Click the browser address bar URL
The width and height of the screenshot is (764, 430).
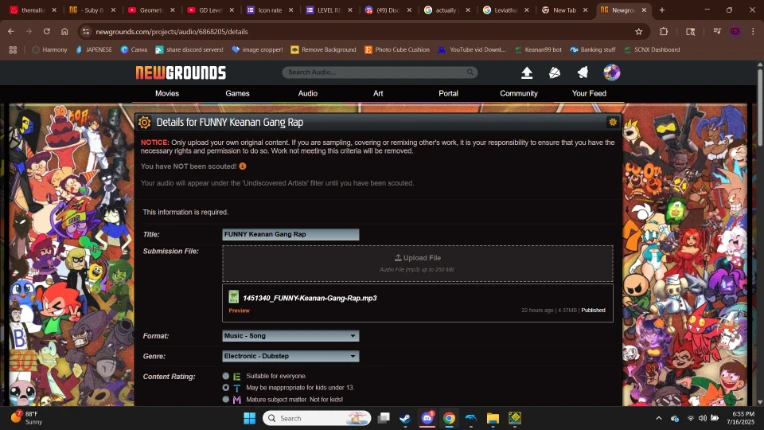pos(172,32)
